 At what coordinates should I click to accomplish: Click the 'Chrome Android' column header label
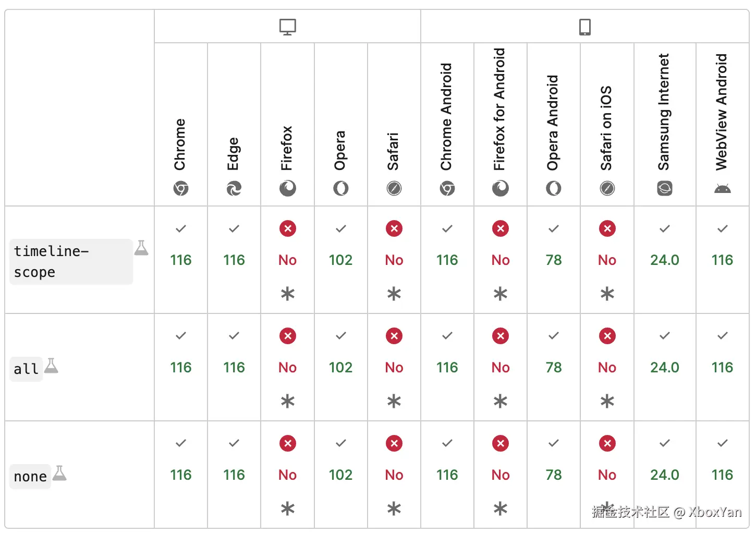click(446, 117)
